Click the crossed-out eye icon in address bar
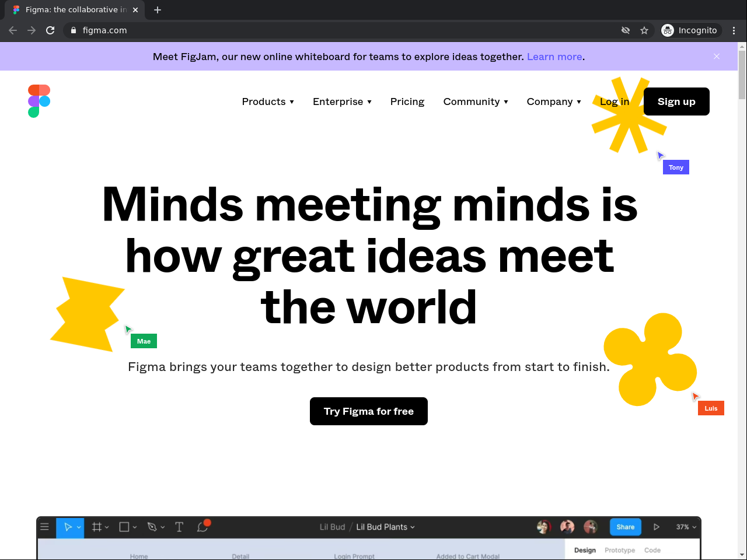This screenshot has width=747, height=560. pos(626,30)
